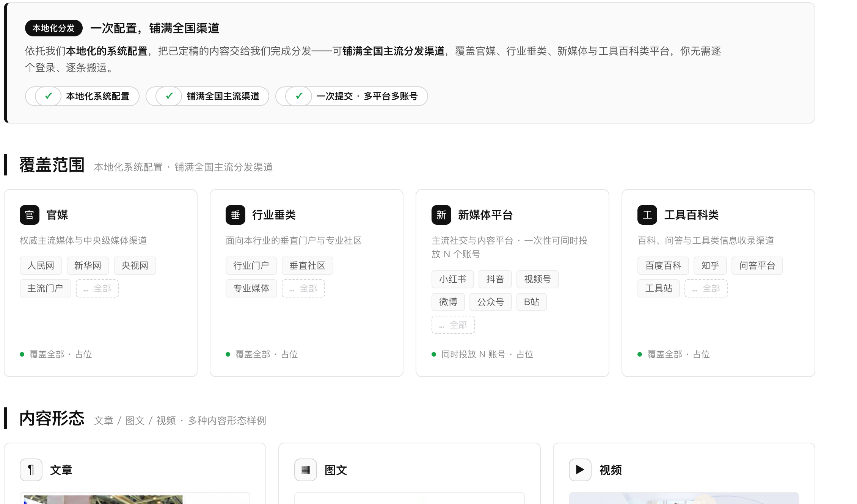This screenshot has height=504, width=857.
Task: Select the 知乎 tag
Action: [710, 266]
